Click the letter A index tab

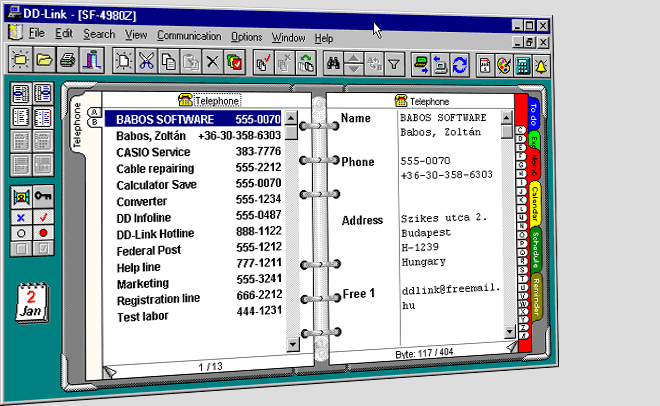(93, 111)
